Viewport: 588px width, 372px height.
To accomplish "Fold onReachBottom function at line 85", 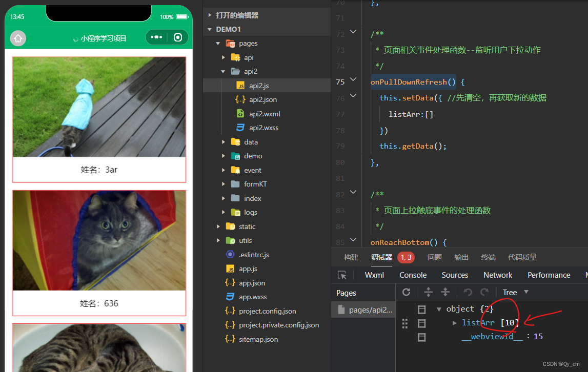I will point(353,239).
